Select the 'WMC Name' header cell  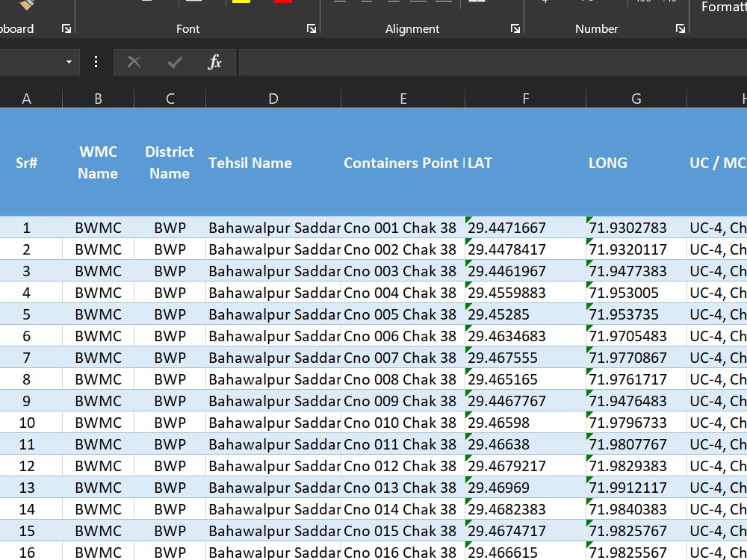pos(98,162)
